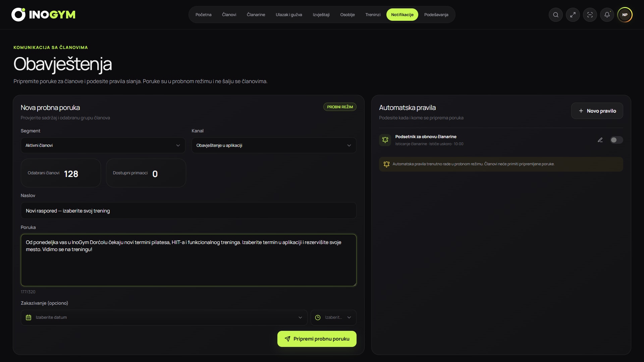Click the bell icon beside Podsetnik rule
The width and height of the screenshot is (644, 362).
click(385, 140)
